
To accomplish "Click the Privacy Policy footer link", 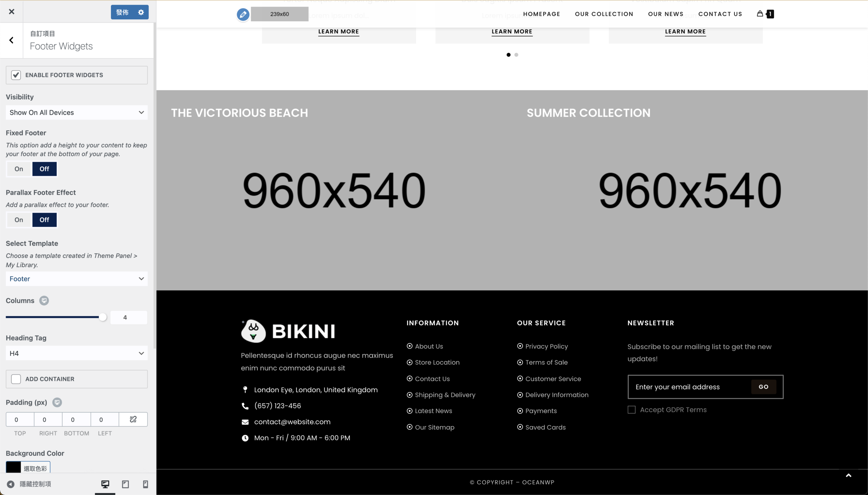I will 546,346.
